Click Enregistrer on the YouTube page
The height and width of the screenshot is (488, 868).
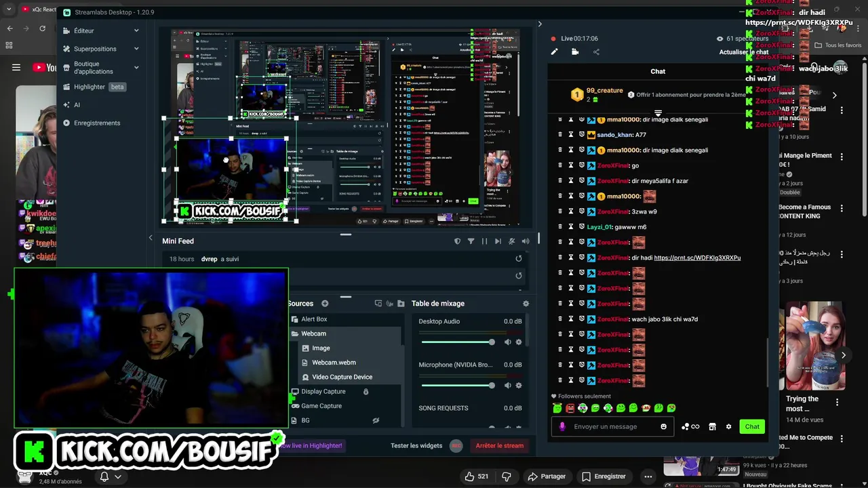[604, 476]
